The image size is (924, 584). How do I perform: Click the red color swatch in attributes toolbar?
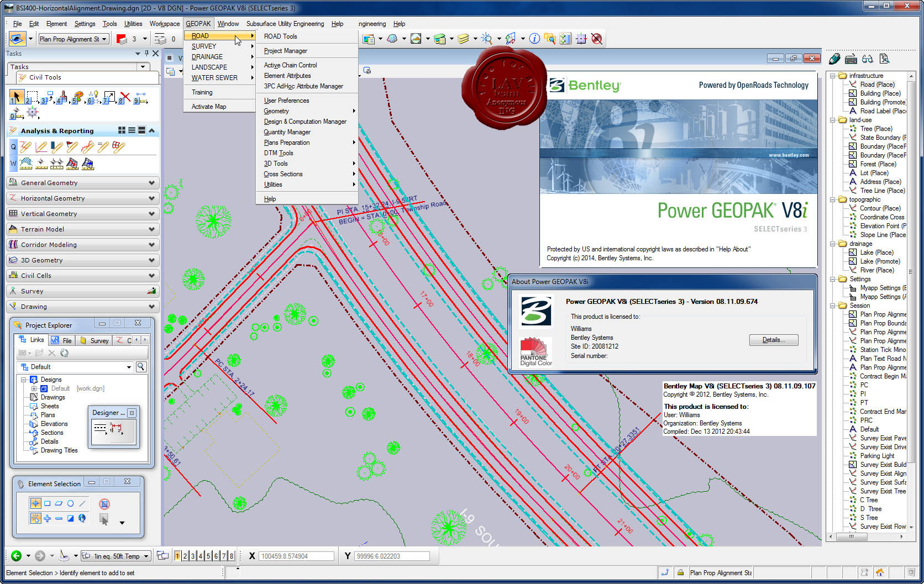point(122,39)
